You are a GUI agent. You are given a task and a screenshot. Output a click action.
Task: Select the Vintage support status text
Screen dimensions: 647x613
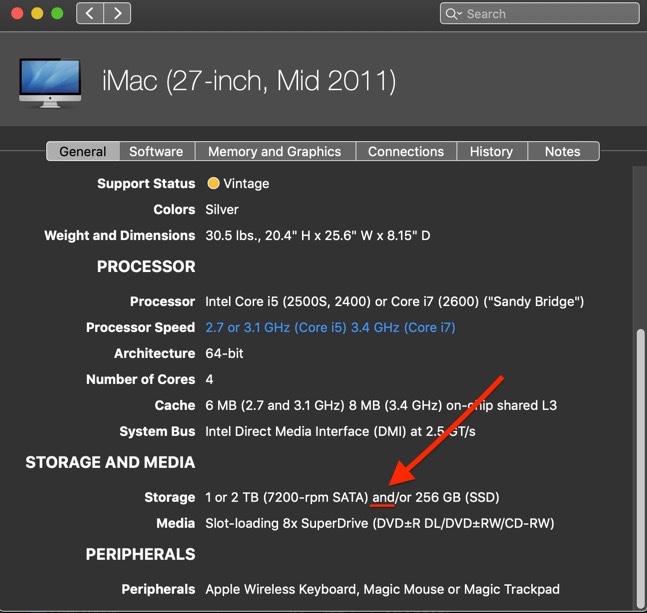tap(246, 184)
